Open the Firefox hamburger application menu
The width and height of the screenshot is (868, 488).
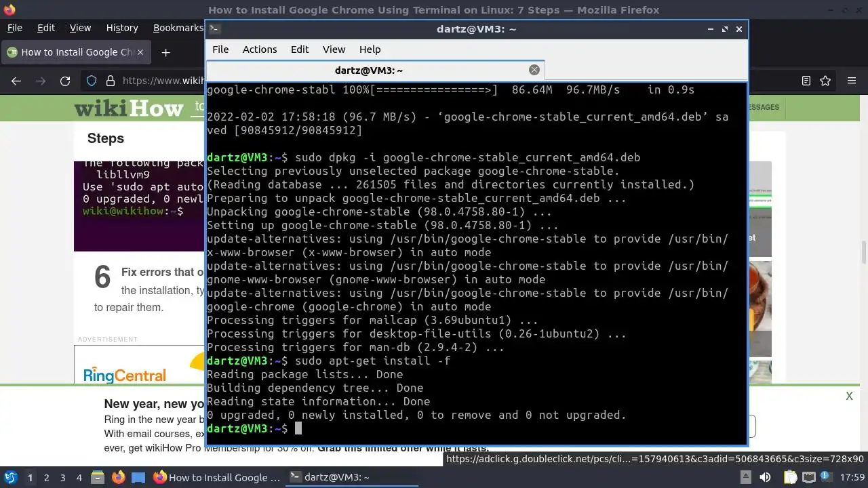coord(852,81)
